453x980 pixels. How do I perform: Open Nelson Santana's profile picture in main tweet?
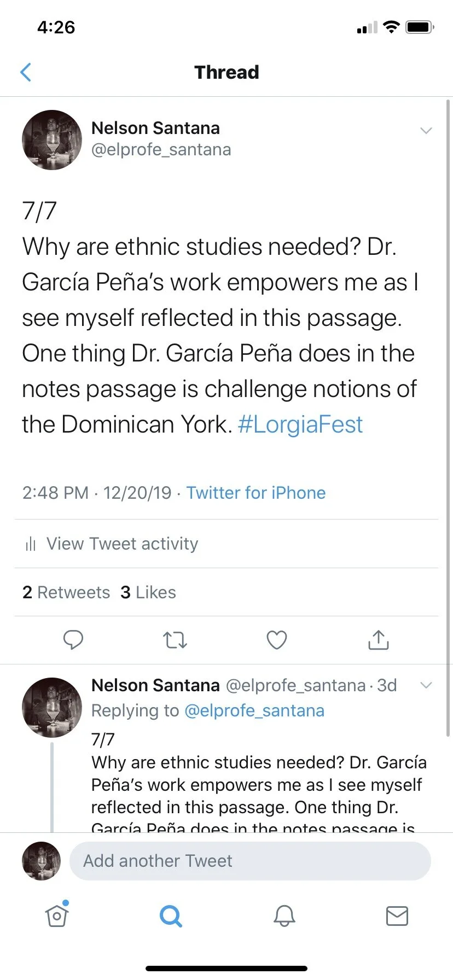pyautogui.click(x=52, y=140)
